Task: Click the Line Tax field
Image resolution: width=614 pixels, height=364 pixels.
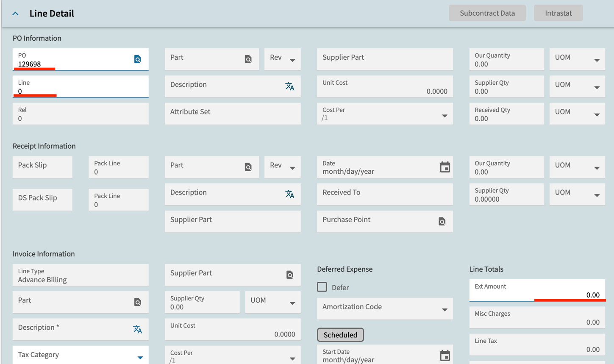Action: pos(537,345)
